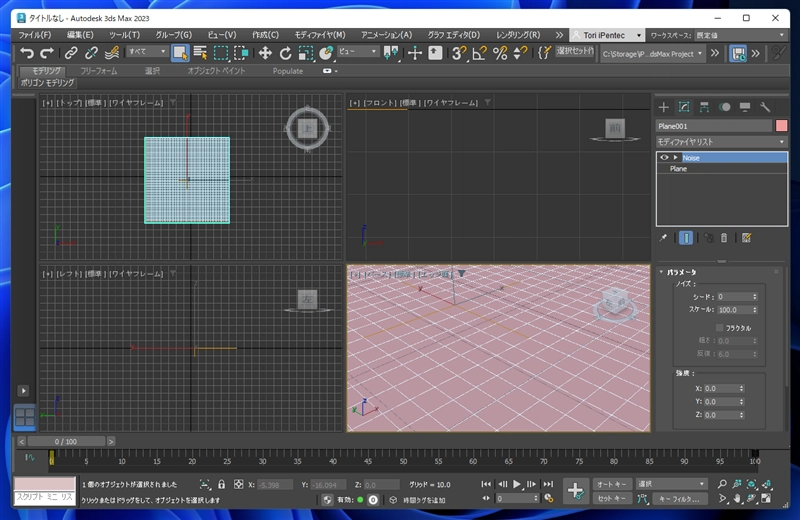
Task: Click the ポリゴン モデリング panel button
Action: [x=47, y=83]
